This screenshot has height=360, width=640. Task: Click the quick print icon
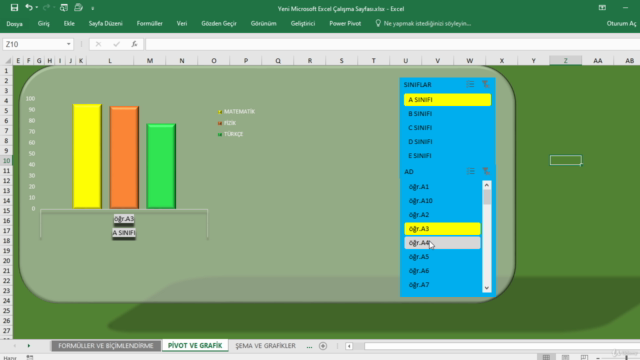(78, 7)
